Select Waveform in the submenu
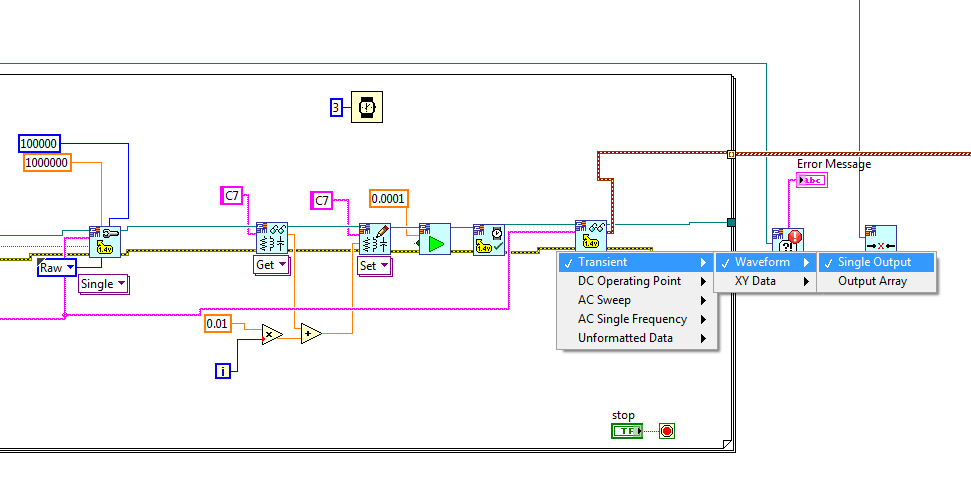The height and width of the screenshot is (488, 971). 765,262
